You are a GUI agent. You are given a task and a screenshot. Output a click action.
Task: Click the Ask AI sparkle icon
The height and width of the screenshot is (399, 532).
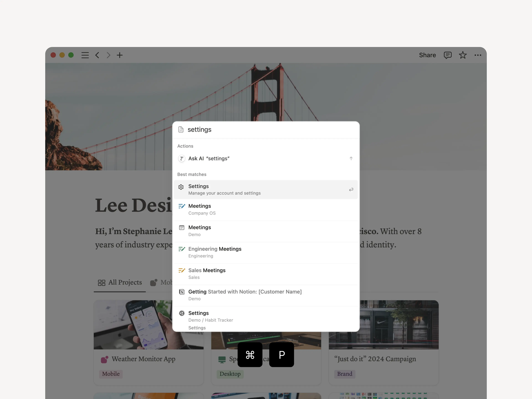(182, 158)
